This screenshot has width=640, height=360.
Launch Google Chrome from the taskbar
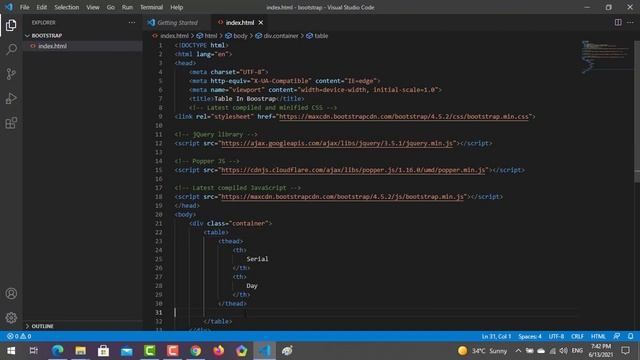coord(196,351)
